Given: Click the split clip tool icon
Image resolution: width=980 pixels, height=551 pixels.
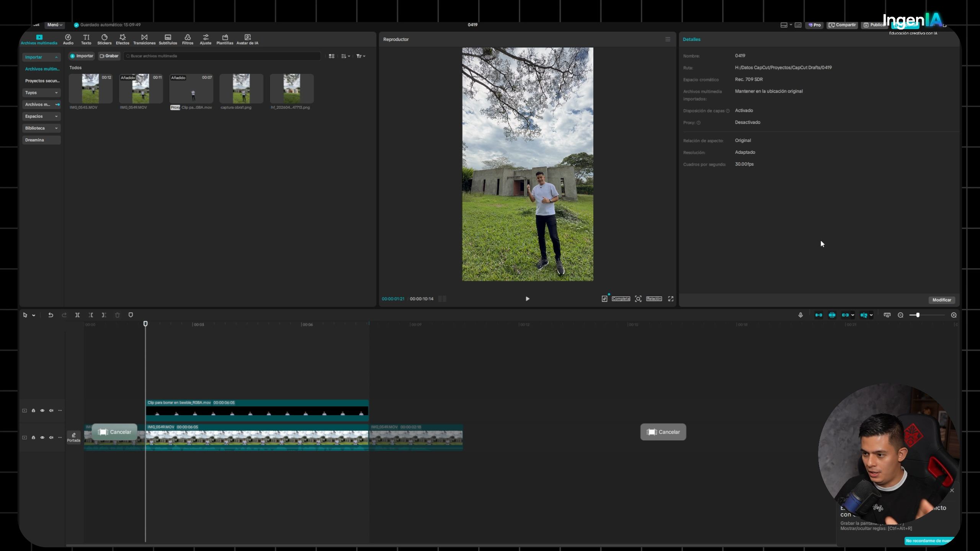Looking at the screenshot, I should [77, 315].
